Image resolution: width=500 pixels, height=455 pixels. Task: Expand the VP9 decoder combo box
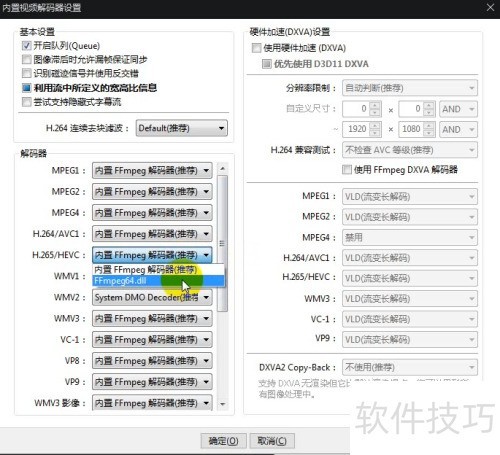pyautogui.click(x=152, y=382)
